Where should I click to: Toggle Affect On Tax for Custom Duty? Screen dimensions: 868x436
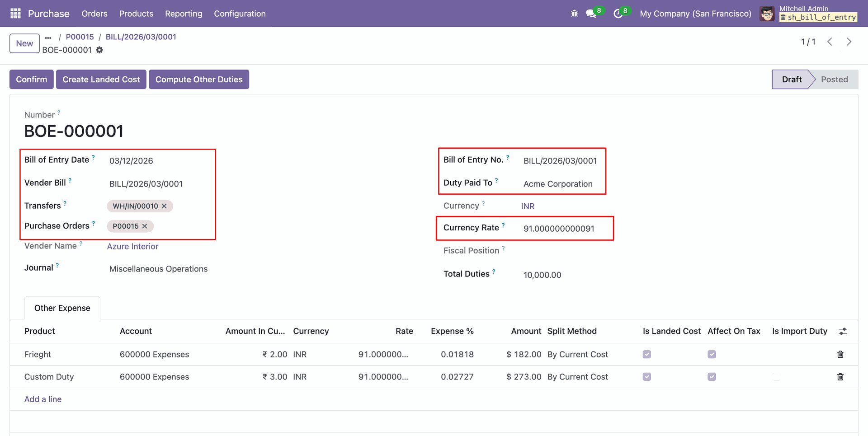(x=712, y=377)
